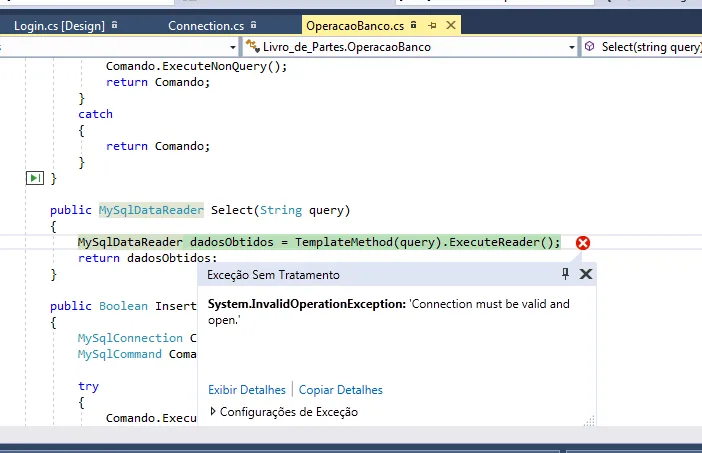This screenshot has width=702, height=453.
Task: Click the lock icon on Login.cs tab
Action: click(115, 25)
